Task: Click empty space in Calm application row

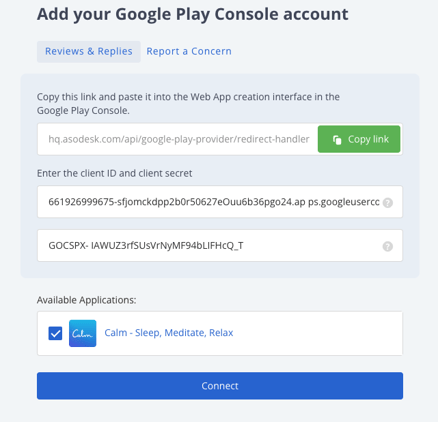Action: (317, 333)
